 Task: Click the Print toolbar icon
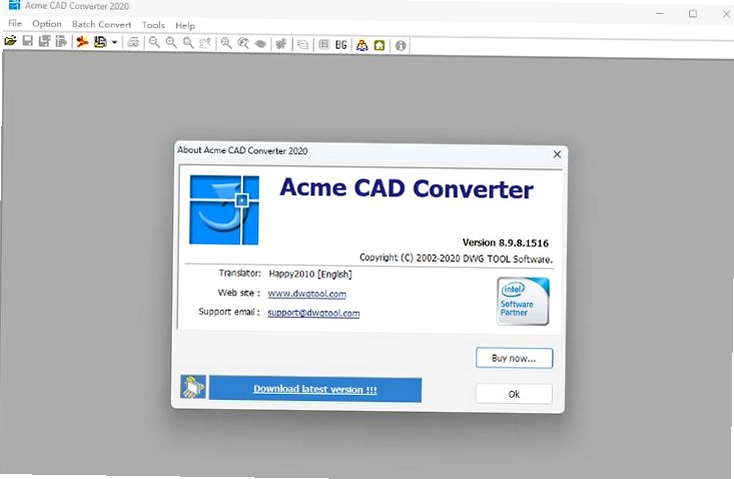(133, 43)
